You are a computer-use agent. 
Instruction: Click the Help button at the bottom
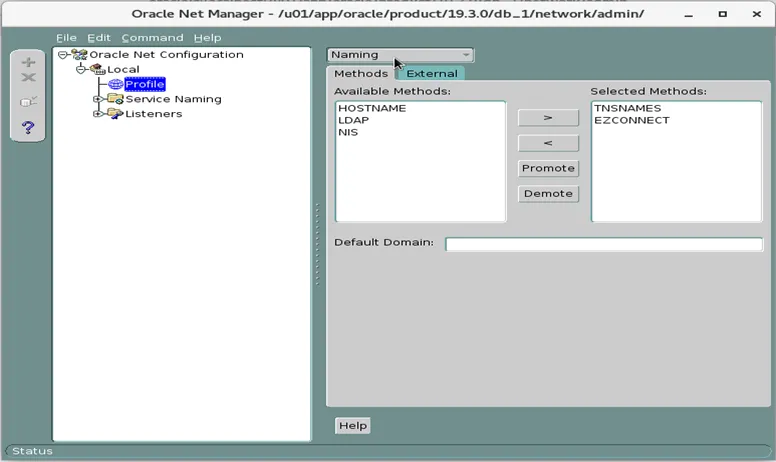pos(352,425)
